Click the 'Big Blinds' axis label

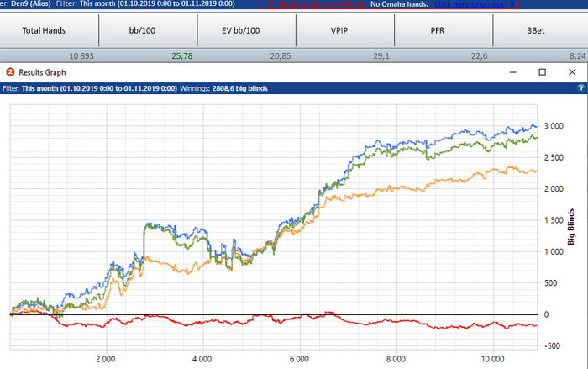point(570,227)
